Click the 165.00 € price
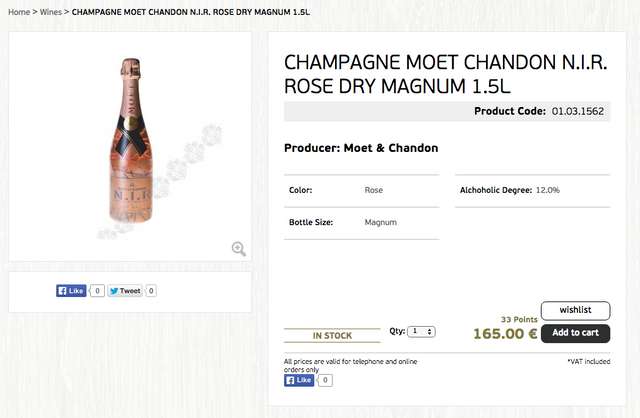 [x=505, y=334]
